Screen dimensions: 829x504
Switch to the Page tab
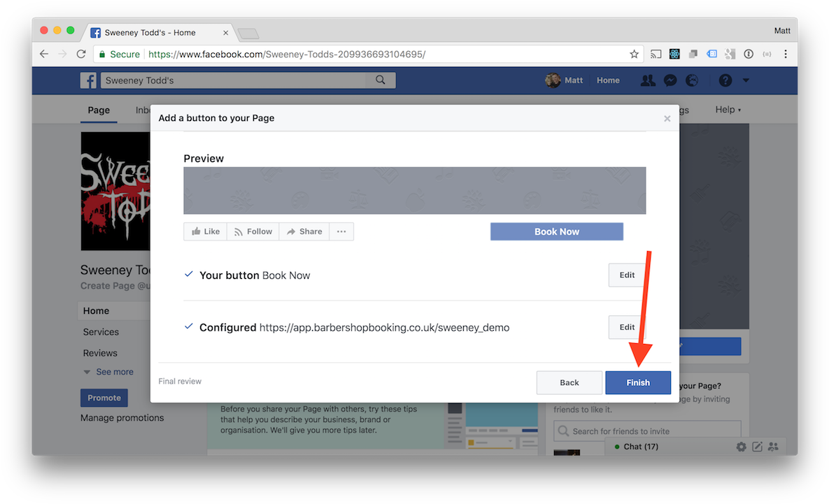(x=99, y=110)
